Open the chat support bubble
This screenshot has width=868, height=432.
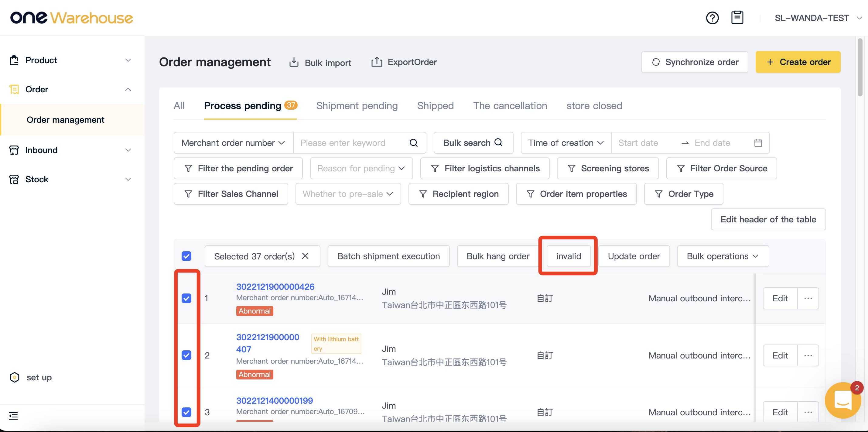pos(842,400)
